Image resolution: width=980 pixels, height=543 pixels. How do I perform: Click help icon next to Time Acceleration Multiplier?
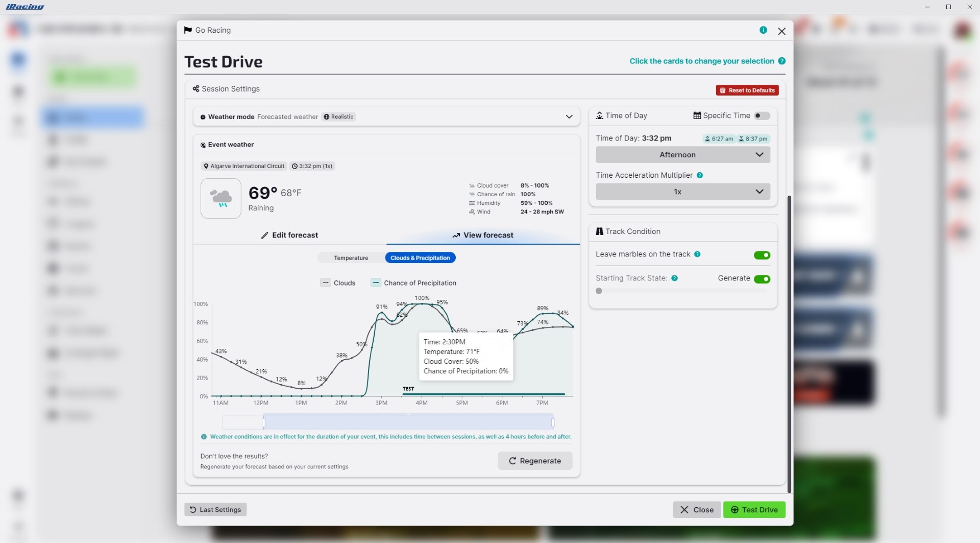[x=700, y=175]
